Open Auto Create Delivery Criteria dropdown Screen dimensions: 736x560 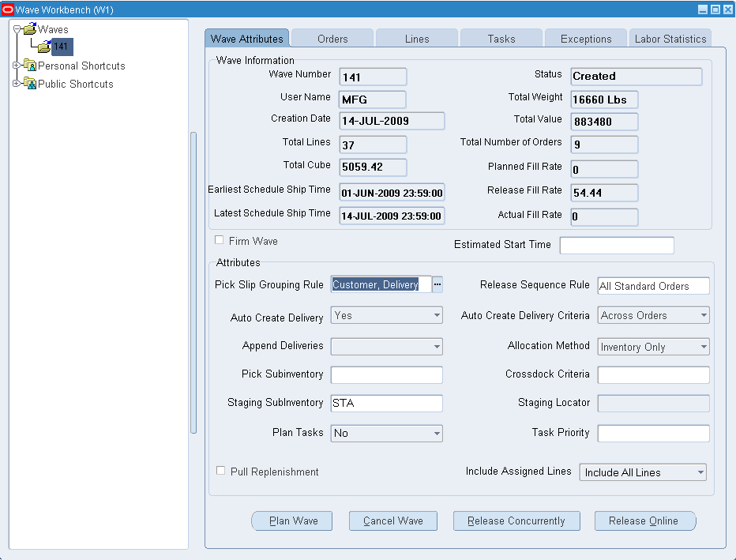pos(704,315)
